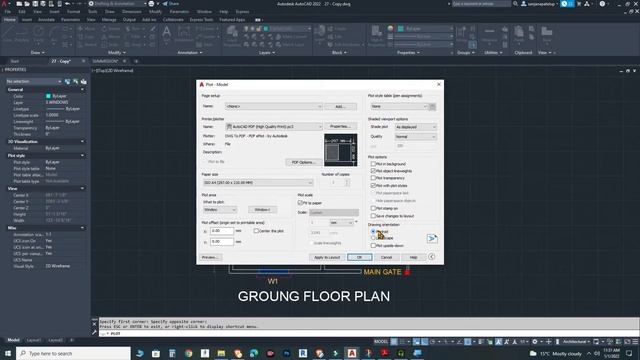
Task: Click the Paste icon in Clipboard panel
Action: (x=519, y=35)
